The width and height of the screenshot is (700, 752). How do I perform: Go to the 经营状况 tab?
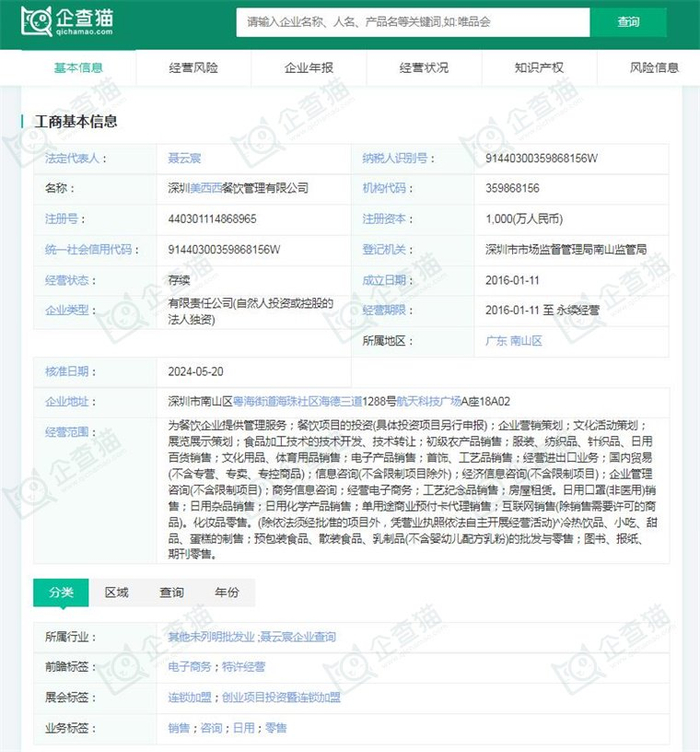(x=424, y=68)
